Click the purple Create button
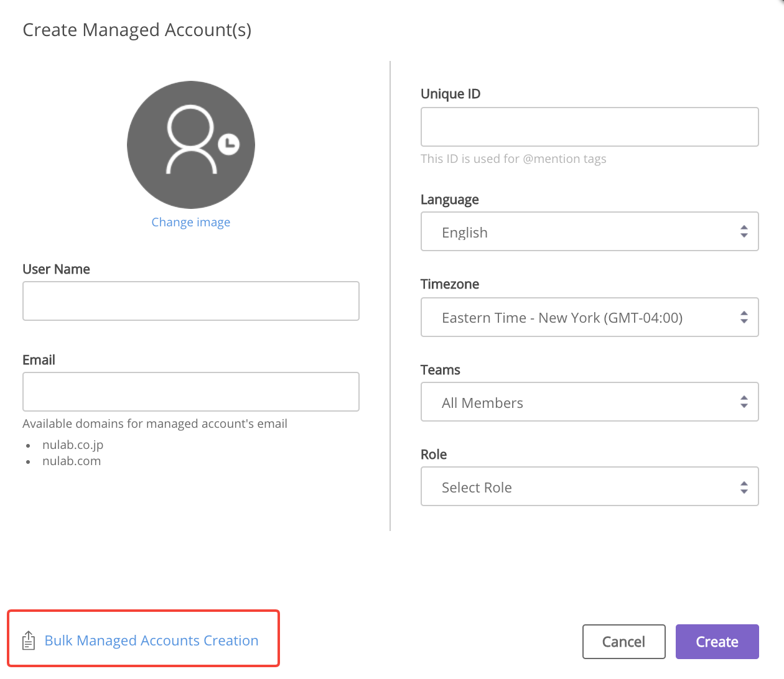784x679 pixels. (x=717, y=642)
